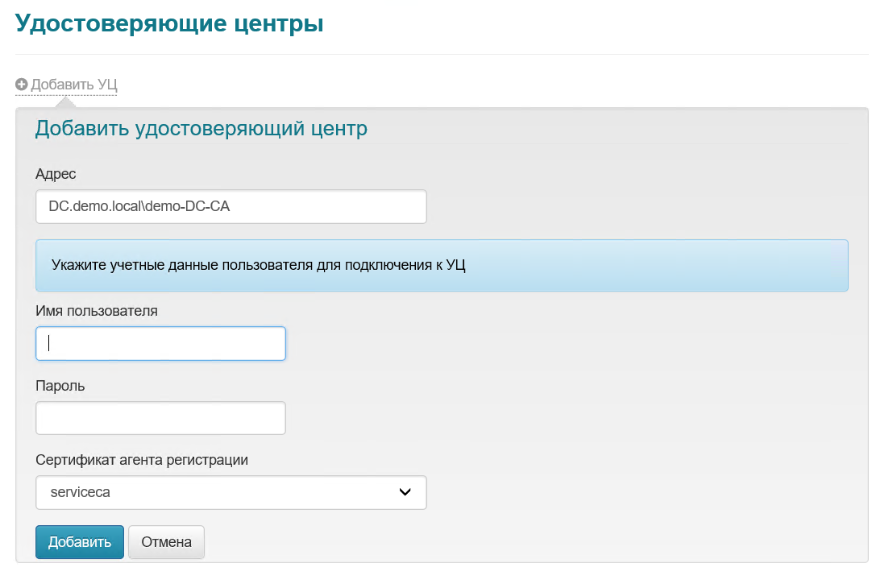The height and width of the screenshot is (588, 889).
Task: Click the DC.demo.local\demo-DC-CA address text
Action: 139,206
